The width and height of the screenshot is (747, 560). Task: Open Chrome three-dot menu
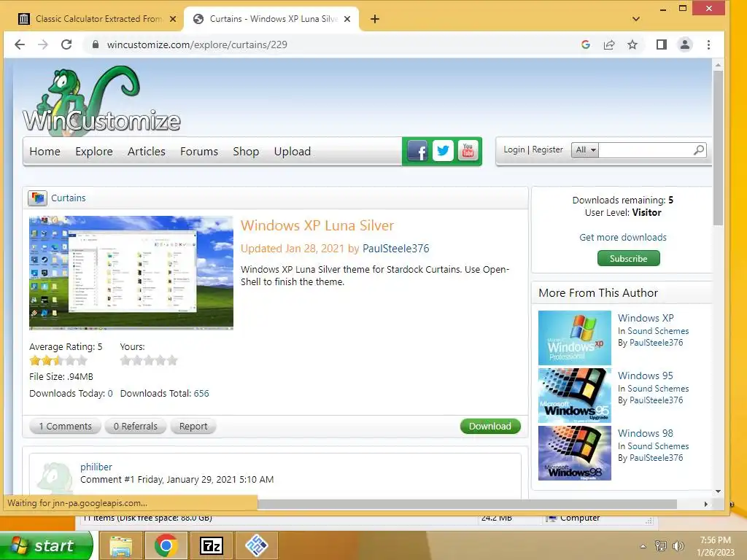pyautogui.click(x=708, y=44)
